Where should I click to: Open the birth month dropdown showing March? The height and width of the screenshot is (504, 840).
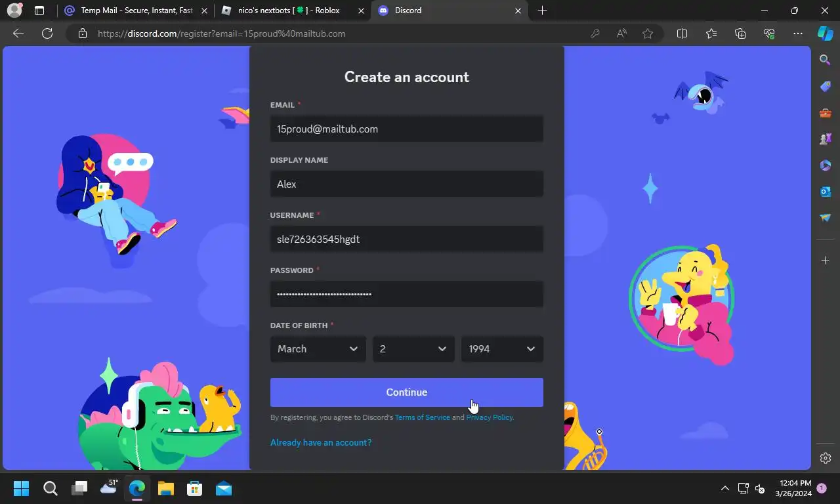pyautogui.click(x=318, y=349)
